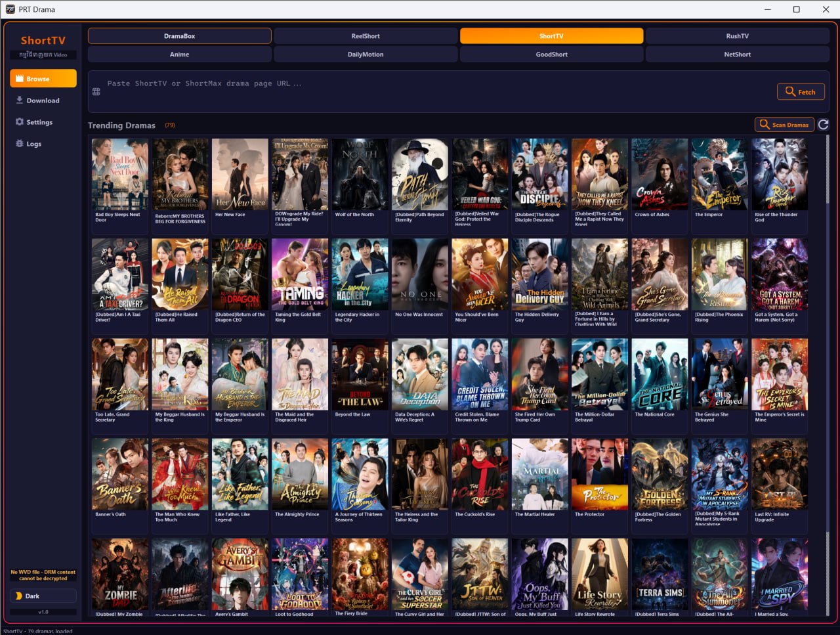The width and height of the screenshot is (840, 635).
Task: Click the "ShortTV - 79 dramas loaded" status text
Action: click(38, 631)
